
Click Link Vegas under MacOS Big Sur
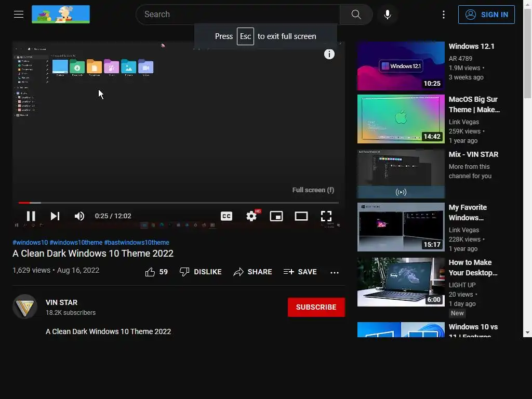(x=464, y=122)
